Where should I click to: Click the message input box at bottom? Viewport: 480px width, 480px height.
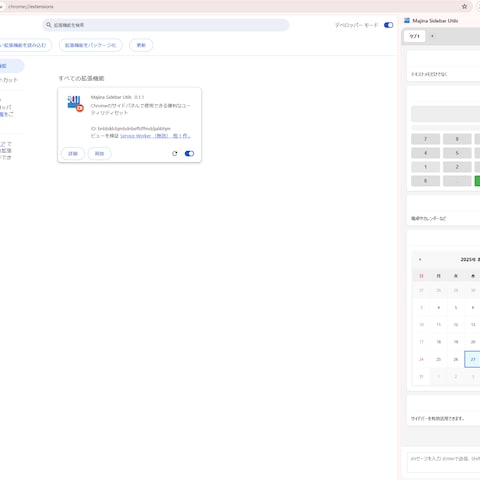(x=444, y=462)
